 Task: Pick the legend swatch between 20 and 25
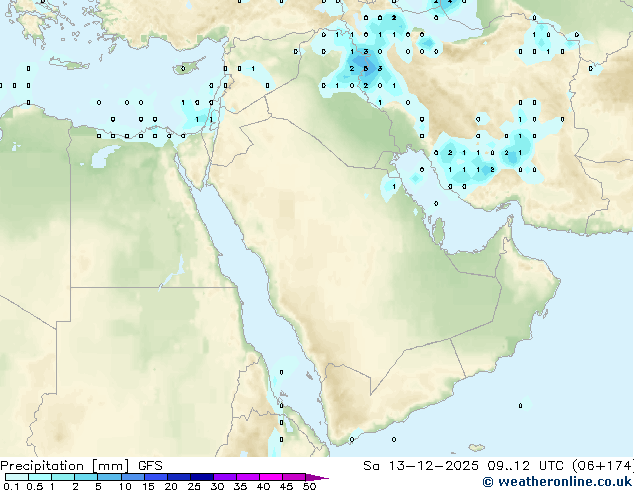(178, 477)
